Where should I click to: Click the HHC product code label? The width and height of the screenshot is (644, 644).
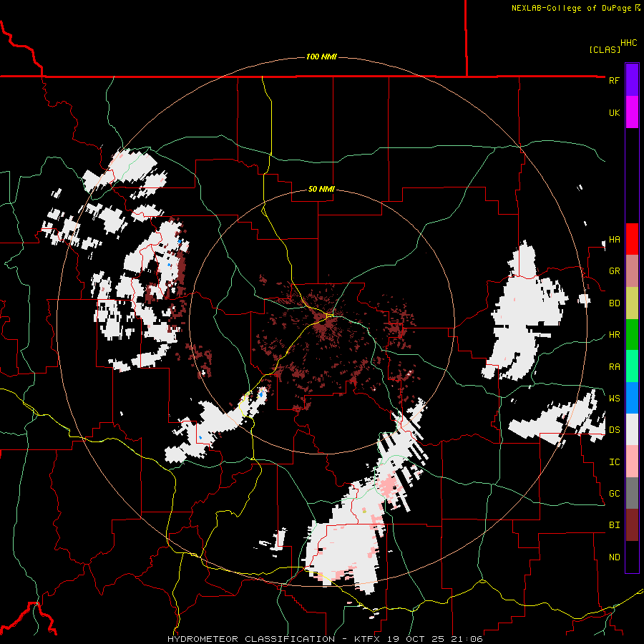629,43
